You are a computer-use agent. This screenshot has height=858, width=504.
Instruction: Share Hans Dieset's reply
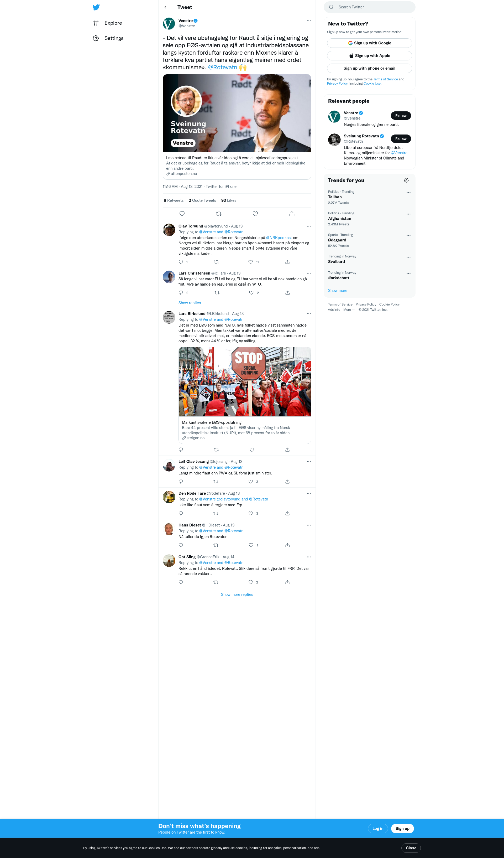pos(287,545)
